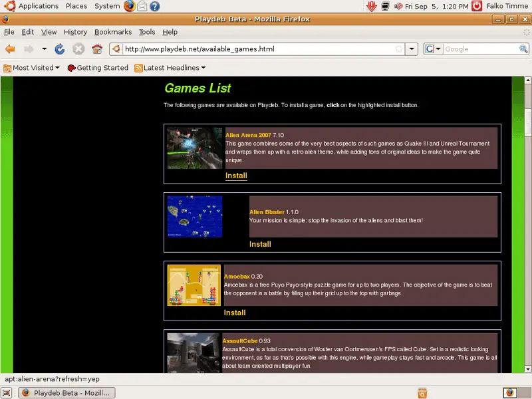Open the help icon in top panel
The width and height of the screenshot is (532, 399).
[155, 6]
